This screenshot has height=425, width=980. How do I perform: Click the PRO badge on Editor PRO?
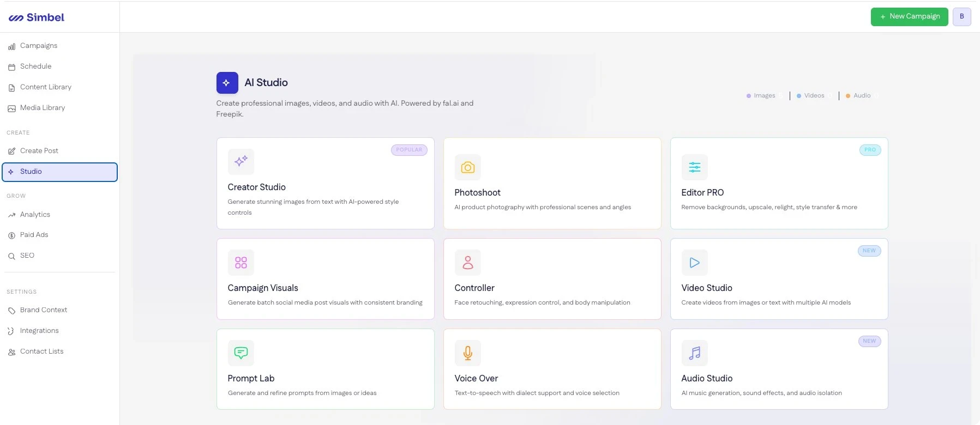click(x=870, y=150)
